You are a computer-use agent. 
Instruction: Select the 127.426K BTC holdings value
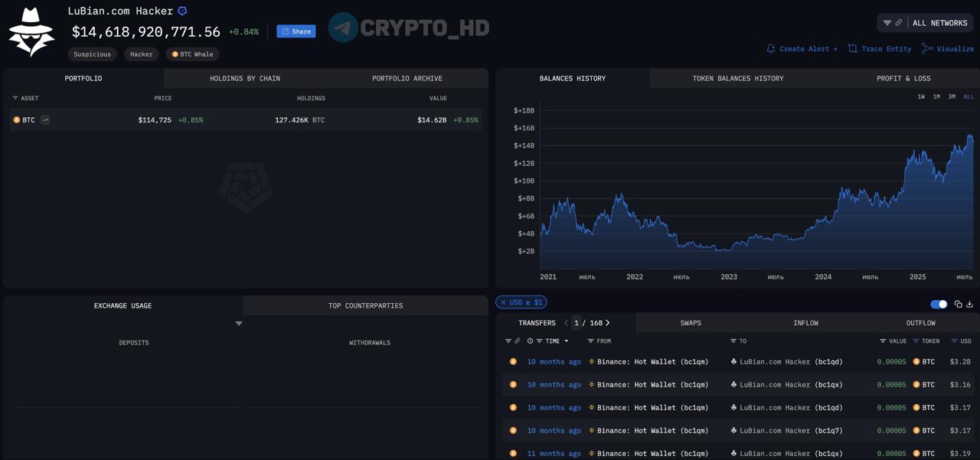300,120
